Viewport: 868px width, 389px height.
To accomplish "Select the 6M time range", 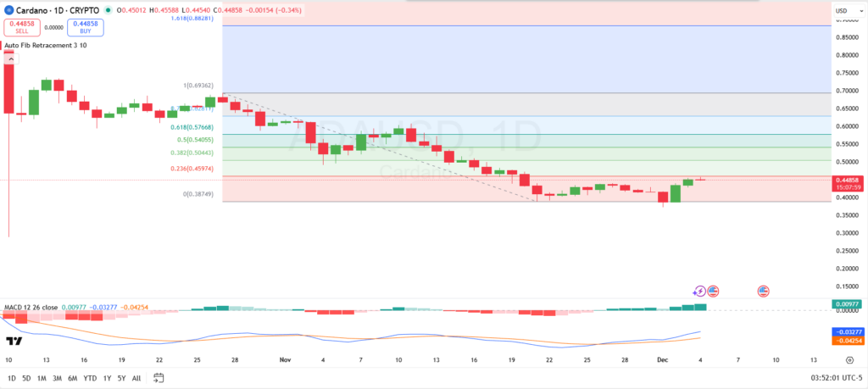I will click(x=73, y=379).
